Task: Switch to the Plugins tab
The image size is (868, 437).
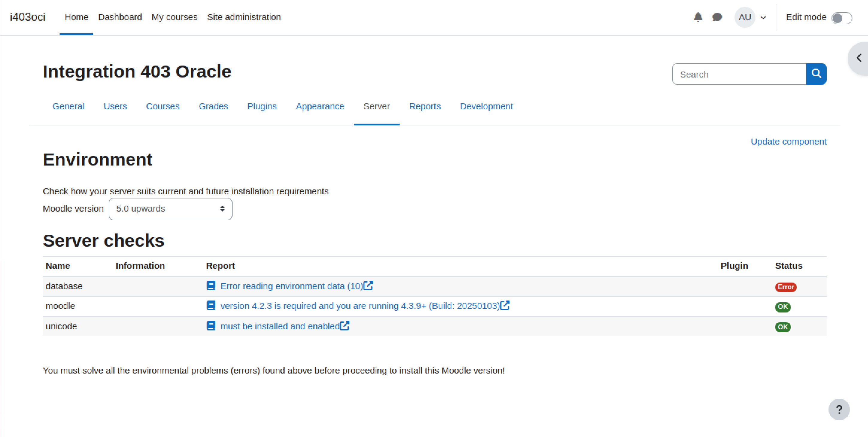Action: (262, 106)
